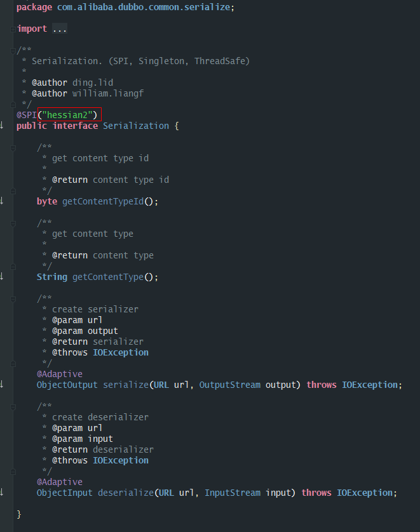The image size is (420, 532).
Task: Open implementations gutter icon for serialize method
Action: pyautogui.click(x=2, y=385)
